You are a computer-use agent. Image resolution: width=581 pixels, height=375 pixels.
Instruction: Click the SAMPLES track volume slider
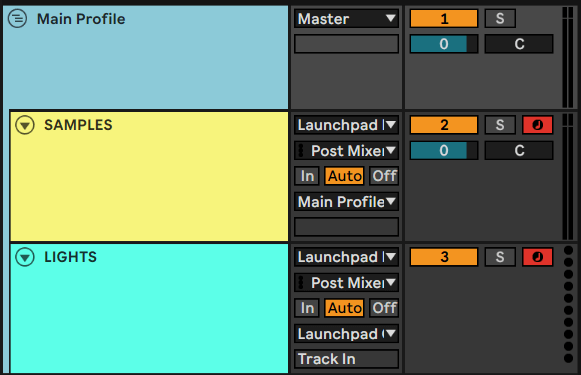(x=444, y=150)
